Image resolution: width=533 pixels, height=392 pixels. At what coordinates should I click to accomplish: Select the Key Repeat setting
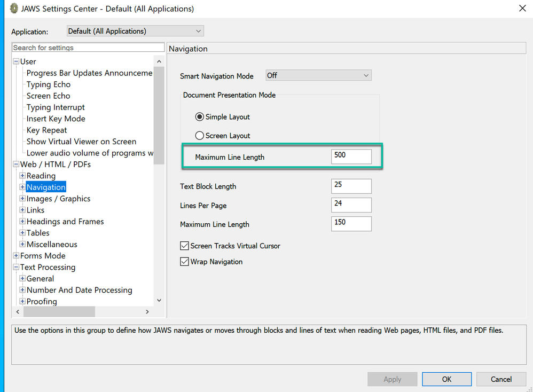(x=46, y=130)
